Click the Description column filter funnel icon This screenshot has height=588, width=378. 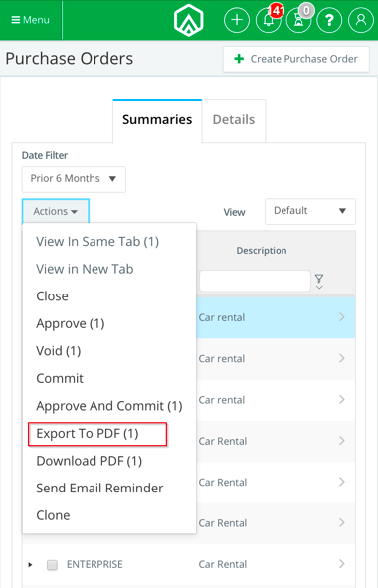tap(319, 281)
